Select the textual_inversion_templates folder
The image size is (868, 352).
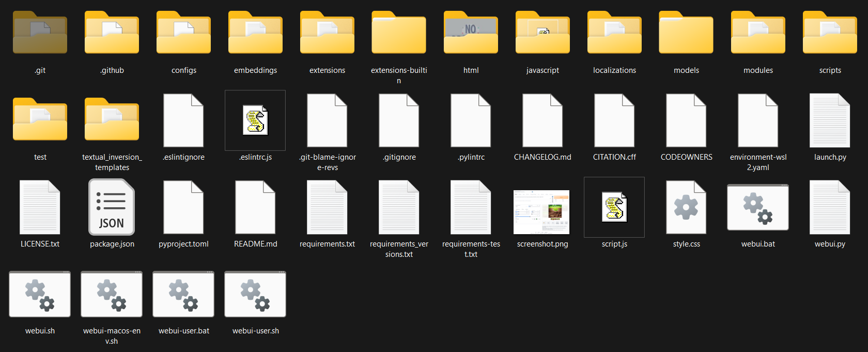point(112,120)
